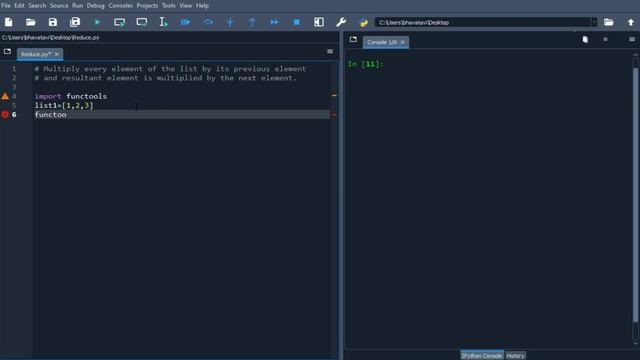The image size is (640, 360).
Task: Create a new file
Action: (x=9, y=22)
